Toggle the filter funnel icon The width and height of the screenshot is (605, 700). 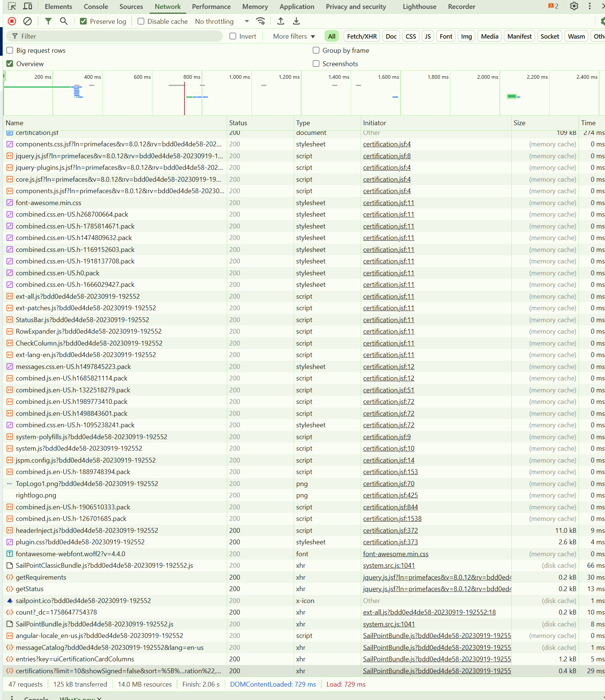(x=48, y=21)
